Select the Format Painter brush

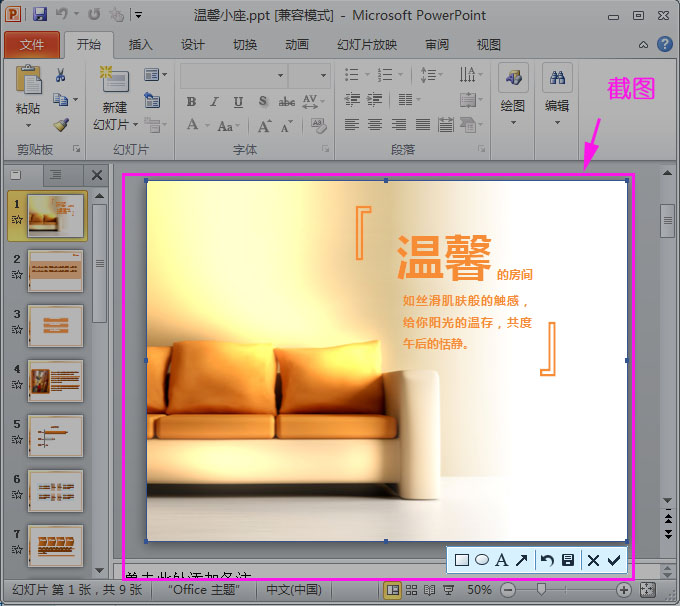pos(61,125)
